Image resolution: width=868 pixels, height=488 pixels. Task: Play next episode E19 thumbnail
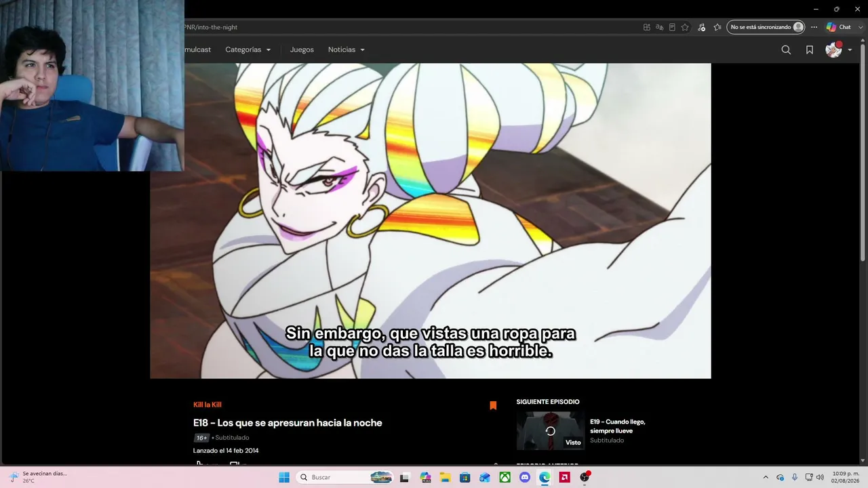550,430
